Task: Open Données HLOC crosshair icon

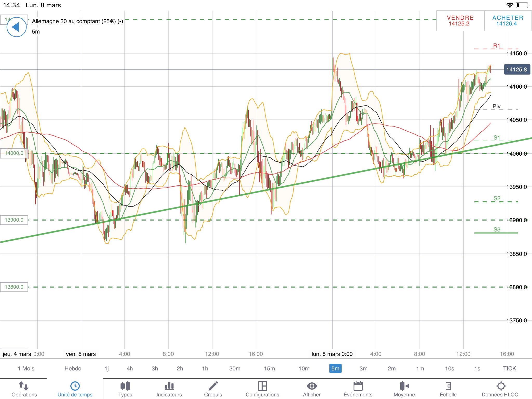Action: (501, 386)
